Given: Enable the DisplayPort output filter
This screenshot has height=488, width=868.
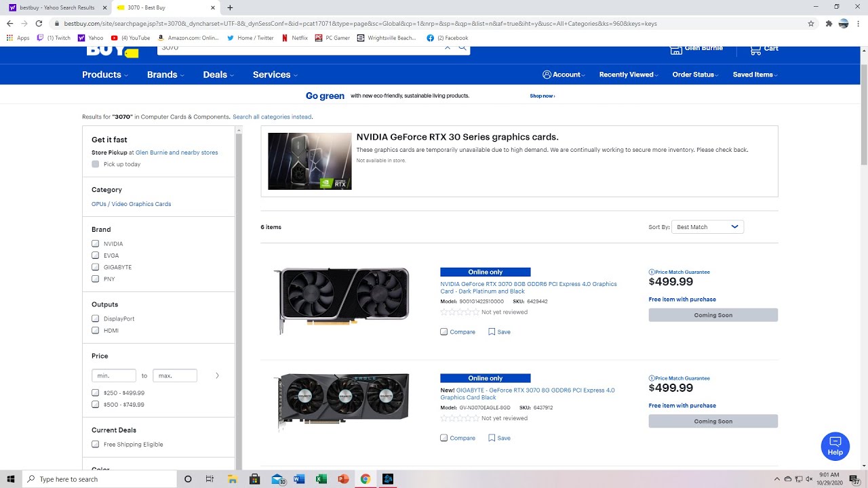Looking at the screenshot, I should click(95, 319).
